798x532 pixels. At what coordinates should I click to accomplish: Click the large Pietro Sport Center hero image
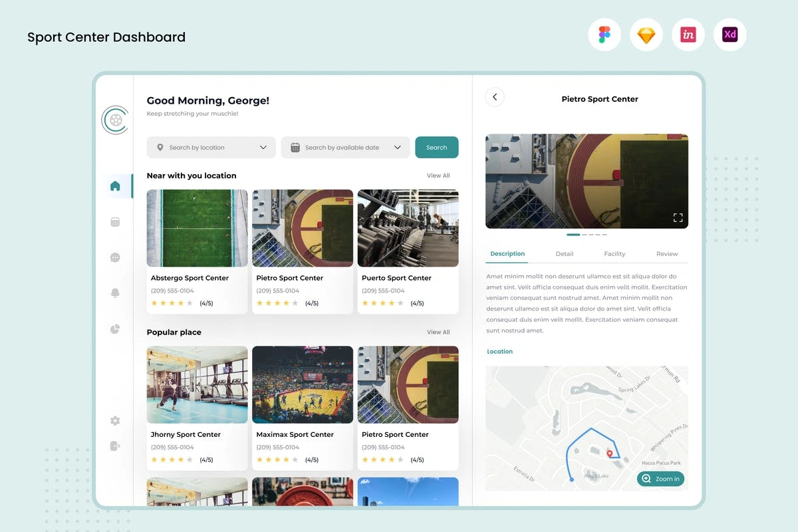(587, 181)
